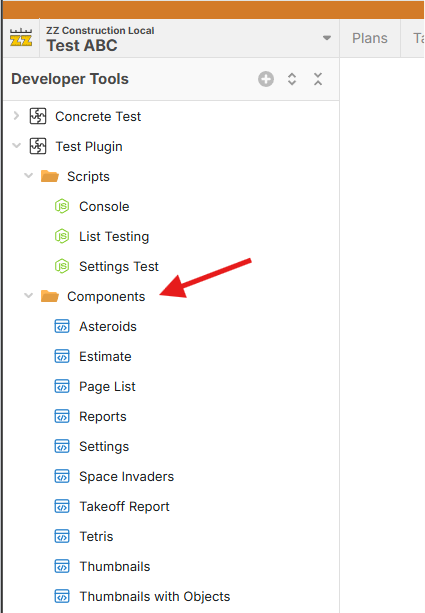Click the collapse-all arrows icon in Developer Tools

(x=318, y=79)
